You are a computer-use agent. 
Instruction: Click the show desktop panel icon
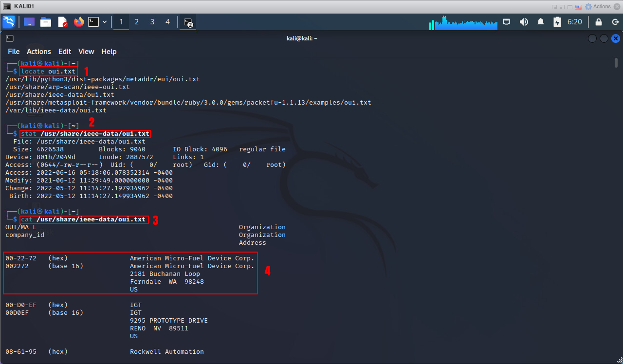point(29,22)
